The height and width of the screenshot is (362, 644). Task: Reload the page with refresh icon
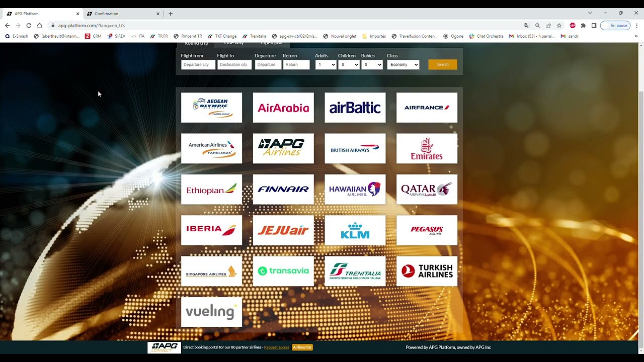29,25
